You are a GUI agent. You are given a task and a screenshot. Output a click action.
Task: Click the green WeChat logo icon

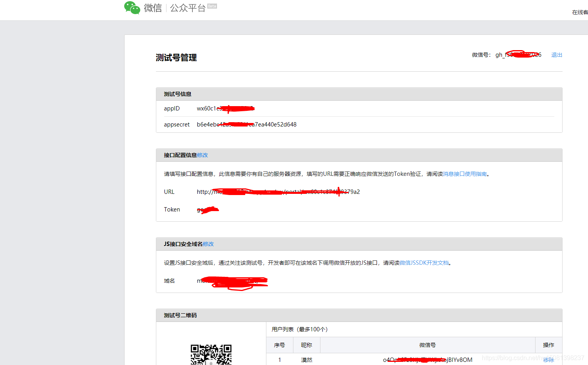132,7
